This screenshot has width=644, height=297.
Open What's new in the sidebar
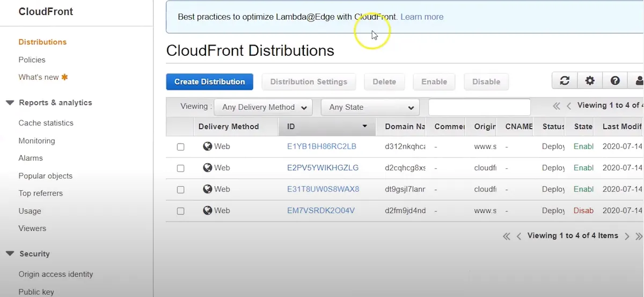39,77
